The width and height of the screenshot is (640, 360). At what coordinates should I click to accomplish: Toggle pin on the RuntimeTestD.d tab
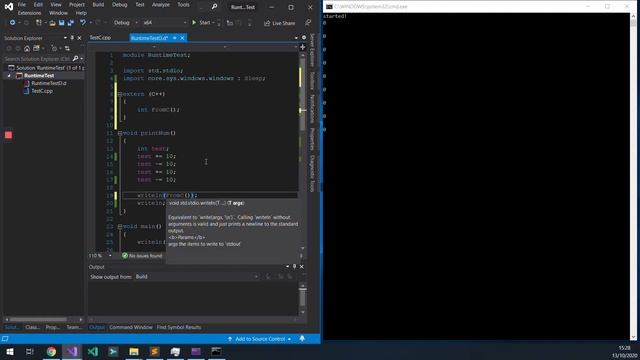[x=175, y=38]
